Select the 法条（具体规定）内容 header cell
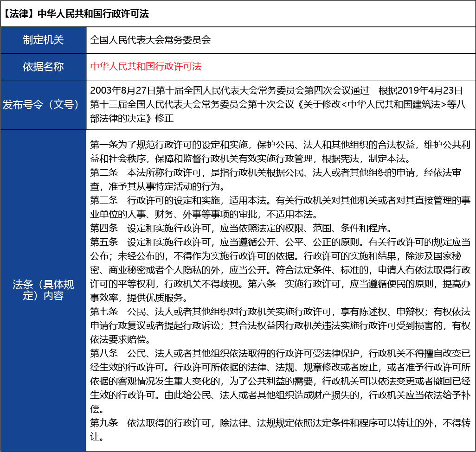Screen dimensions: 476x452 (44, 290)
